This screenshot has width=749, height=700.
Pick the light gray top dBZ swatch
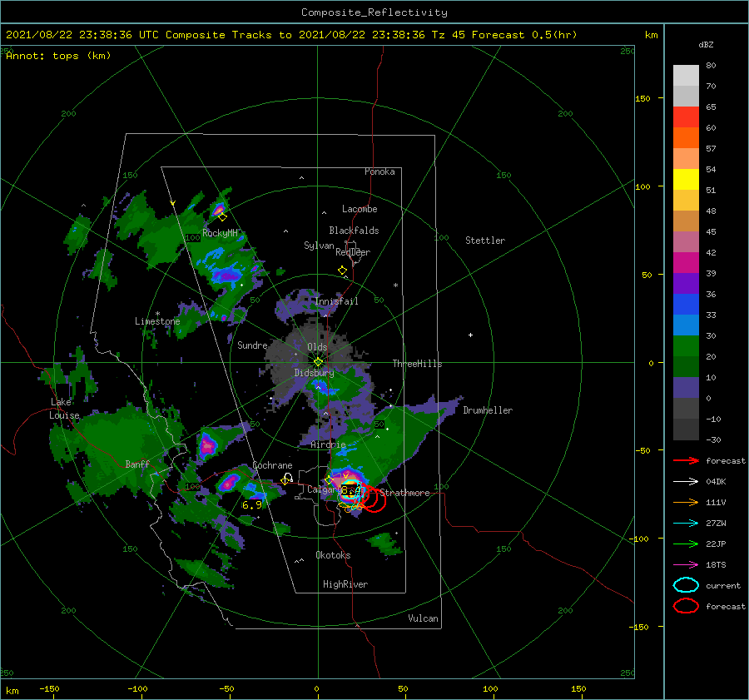click(x=686, y=75)
